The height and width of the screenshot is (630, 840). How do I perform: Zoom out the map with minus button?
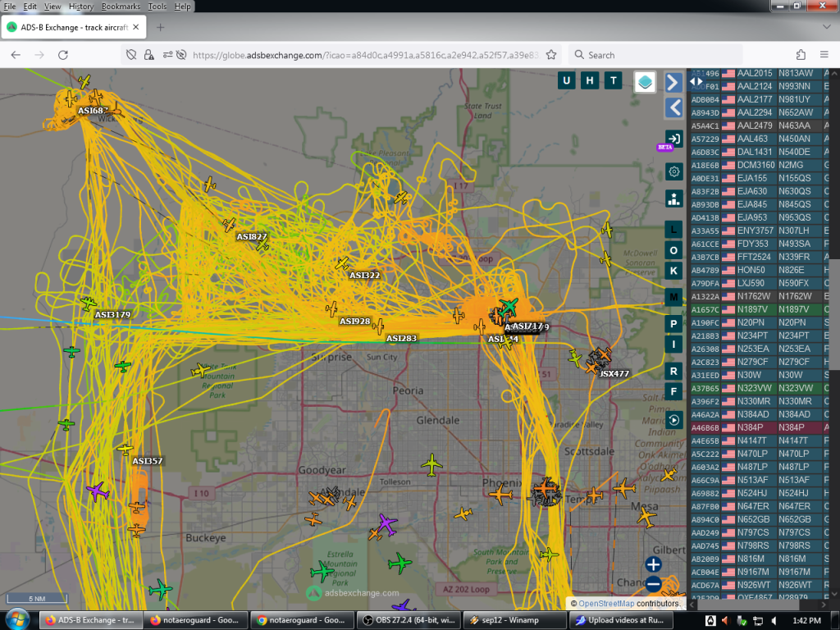click(653, 584)
